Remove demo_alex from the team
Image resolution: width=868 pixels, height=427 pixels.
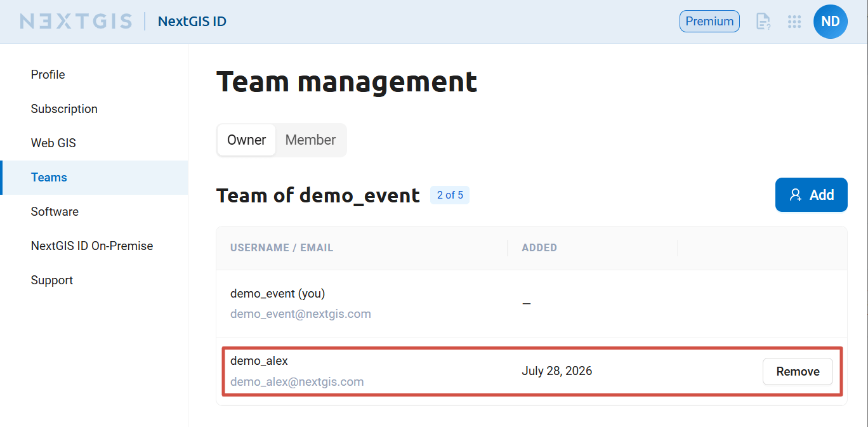[798, 372]
